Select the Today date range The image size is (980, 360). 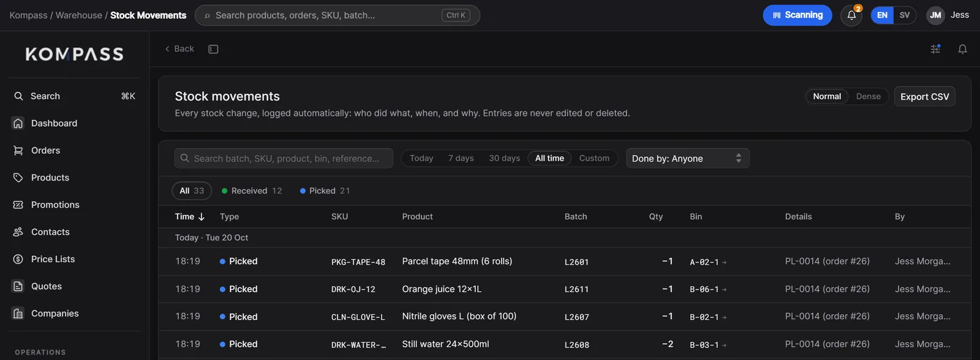pos(421,158)
